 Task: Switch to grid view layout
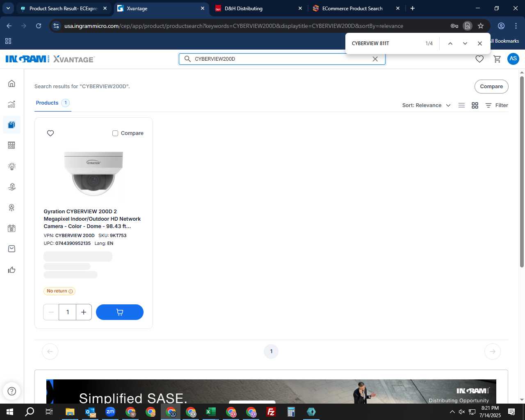coord(475,105)
